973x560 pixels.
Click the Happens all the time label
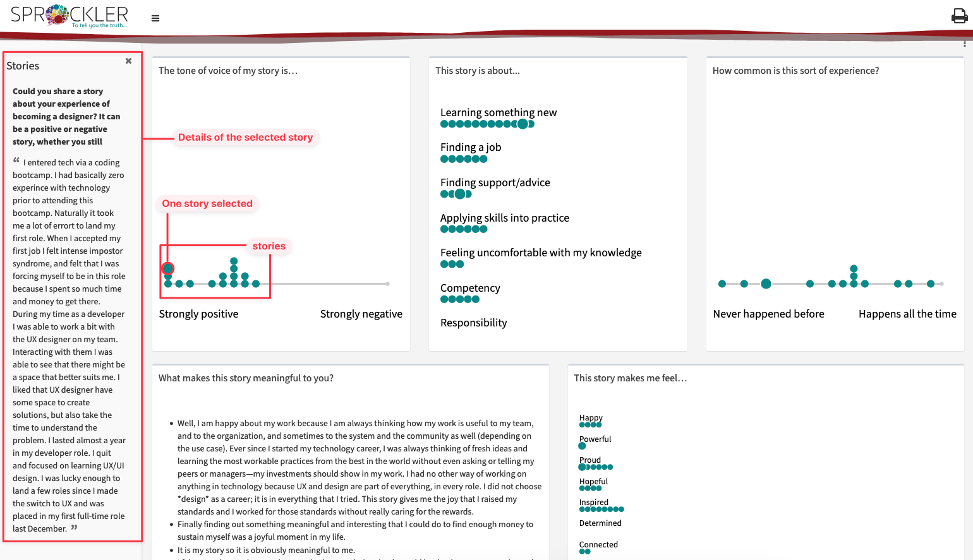pos(907,314)
